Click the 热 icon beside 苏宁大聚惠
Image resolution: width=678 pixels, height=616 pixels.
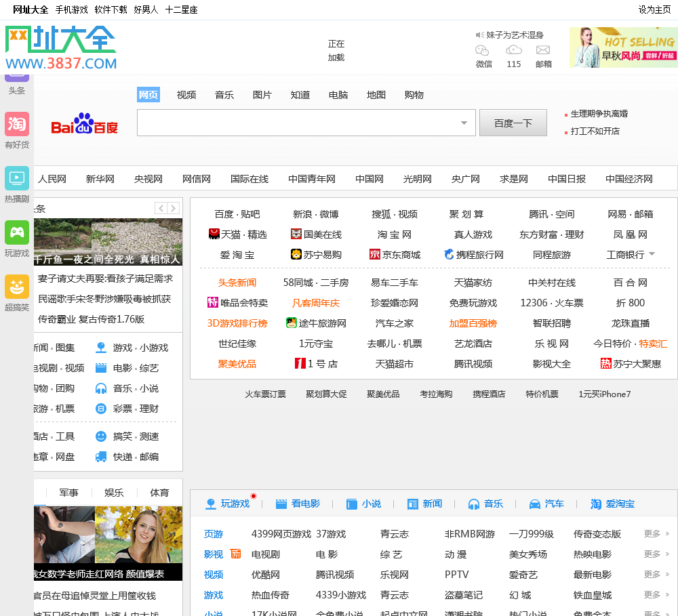click(605, 363)
